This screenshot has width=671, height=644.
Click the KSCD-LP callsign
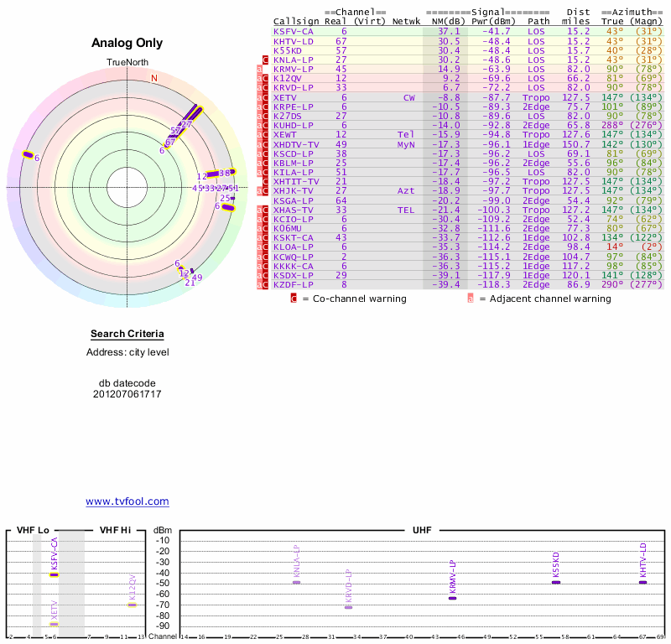pyautogui.click(x=293, y=154)
